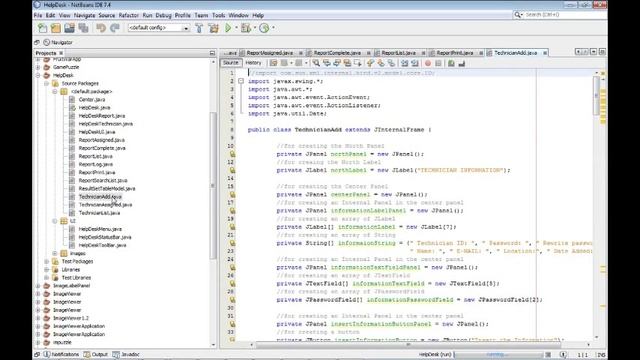This screenshot has width=640, height=360.
Task: Collapse the import fold on line 2
Action: (x=241, y=81)
